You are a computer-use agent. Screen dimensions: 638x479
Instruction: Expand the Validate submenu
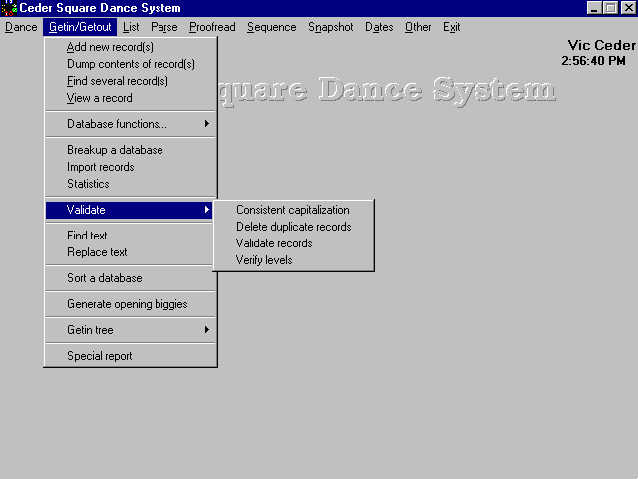coord(129,210)
